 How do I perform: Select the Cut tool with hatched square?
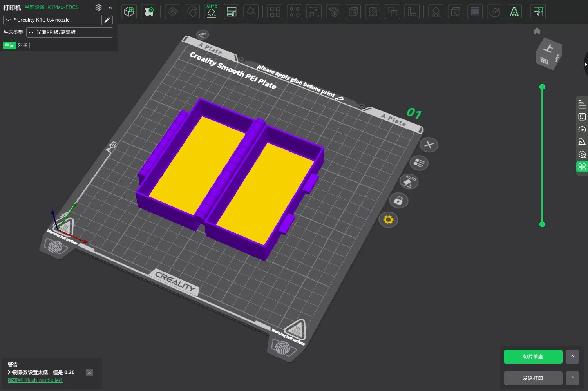(x=373, y=12)
